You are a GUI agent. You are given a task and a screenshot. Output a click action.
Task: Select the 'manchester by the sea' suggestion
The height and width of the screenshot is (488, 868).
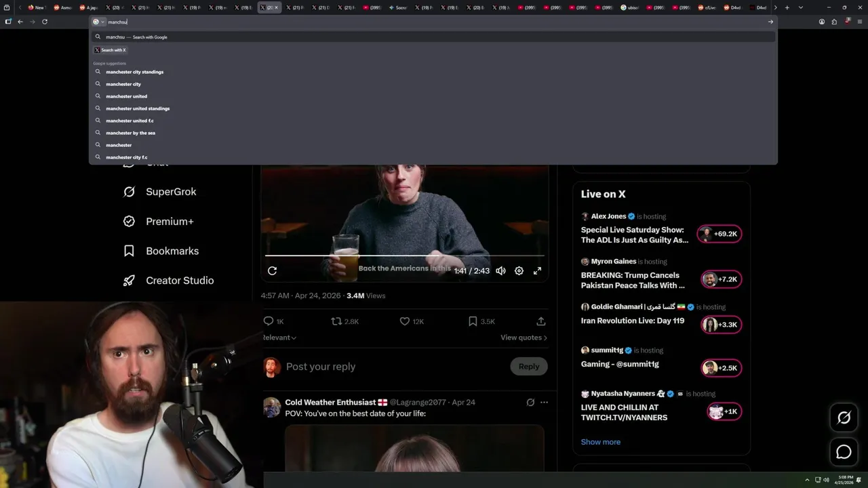434,133
